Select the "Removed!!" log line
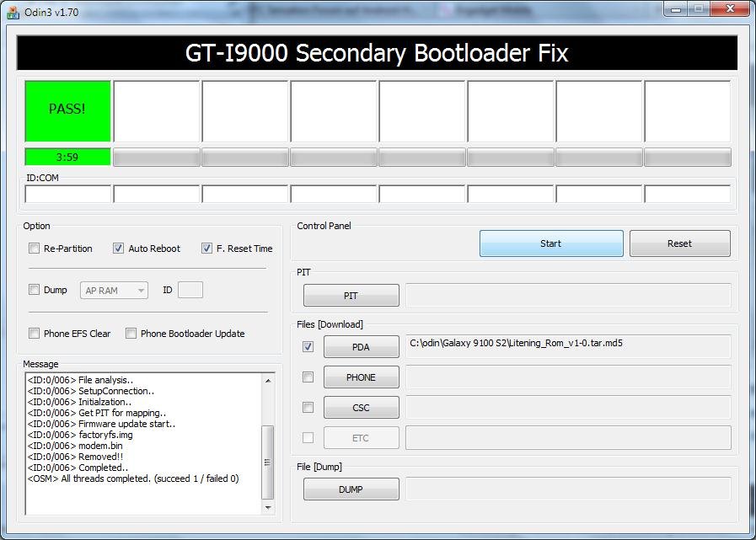 (x=76, y=457)
